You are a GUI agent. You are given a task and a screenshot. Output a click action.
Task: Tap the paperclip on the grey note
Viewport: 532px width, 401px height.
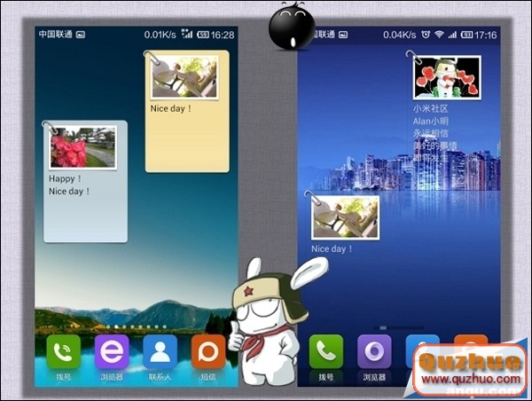click(50, 128)
